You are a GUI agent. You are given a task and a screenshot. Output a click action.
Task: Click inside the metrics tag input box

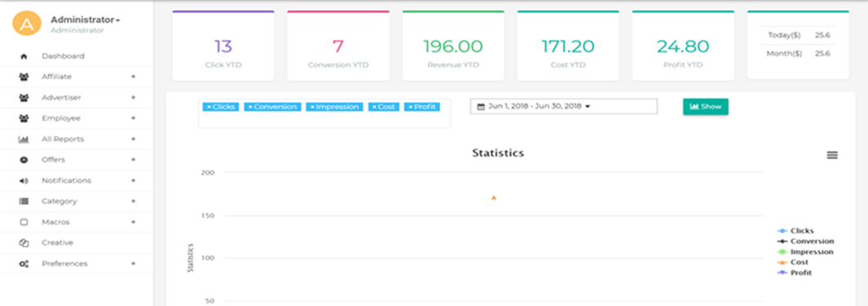(324, 113)
